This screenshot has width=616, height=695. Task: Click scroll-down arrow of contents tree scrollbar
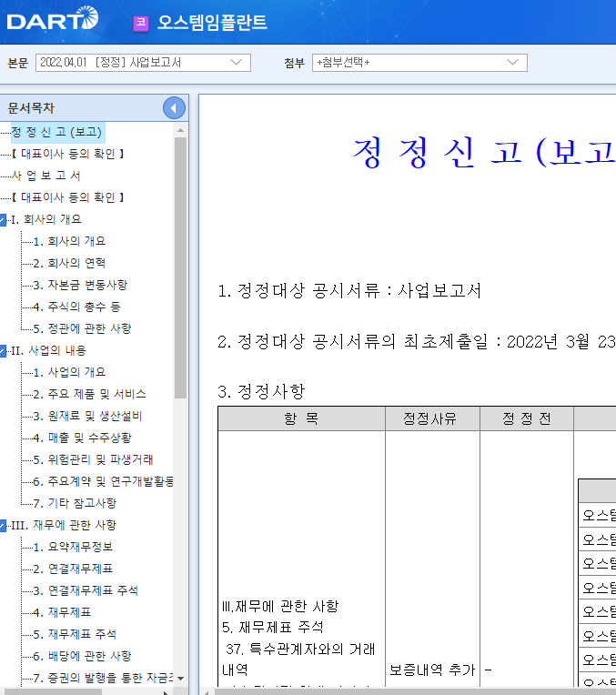[180, 679]
